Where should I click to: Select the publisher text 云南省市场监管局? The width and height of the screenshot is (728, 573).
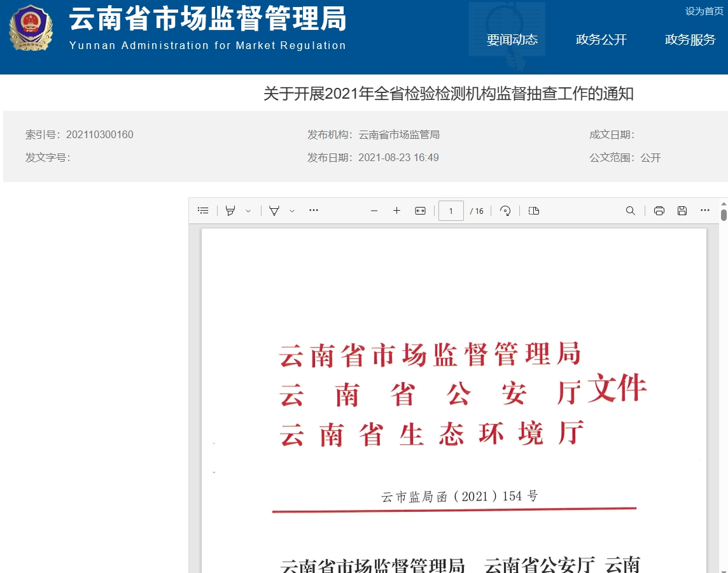point(399,135)
